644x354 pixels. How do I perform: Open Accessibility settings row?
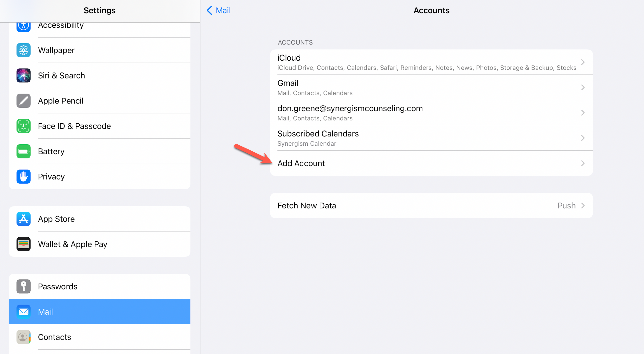[x=99, y=30]
